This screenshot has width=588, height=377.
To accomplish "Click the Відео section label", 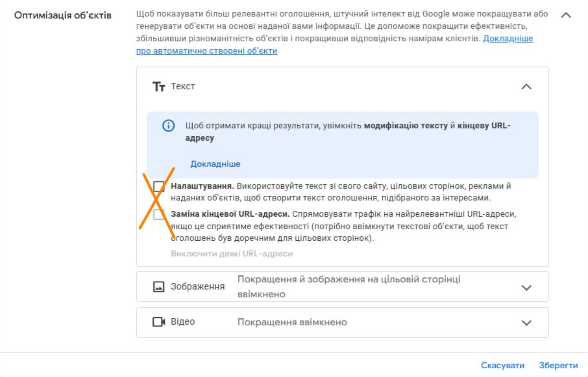I will (183, 322).
